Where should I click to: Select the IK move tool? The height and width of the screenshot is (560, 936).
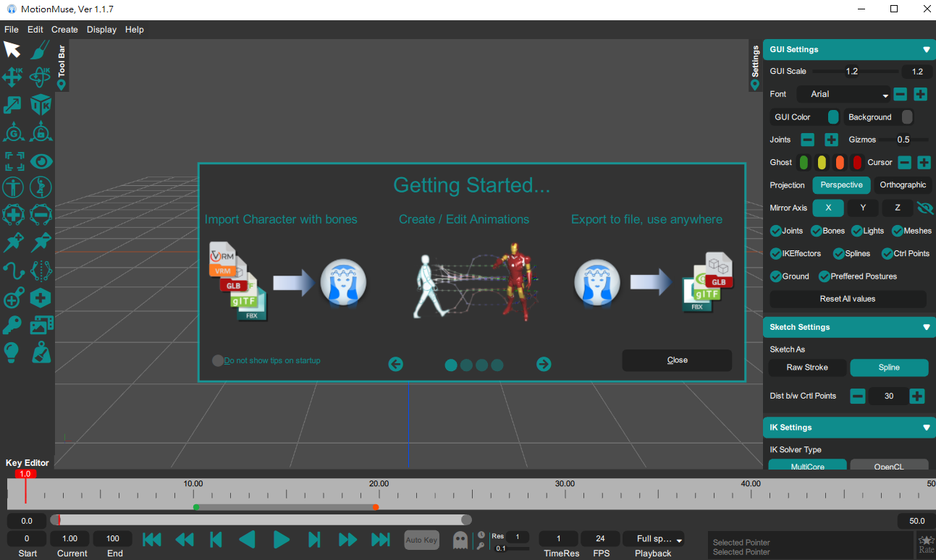tap(13, 77)
